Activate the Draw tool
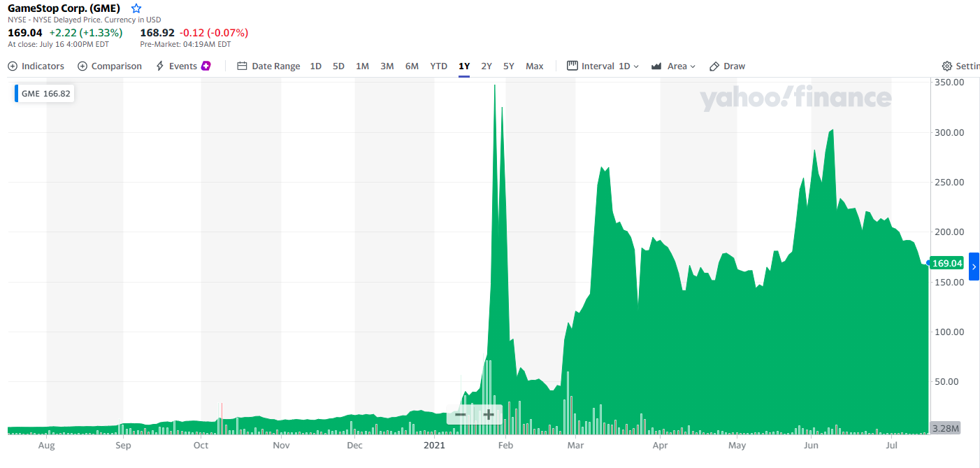Screen dimensions: 980x468 tap(728, 66)
